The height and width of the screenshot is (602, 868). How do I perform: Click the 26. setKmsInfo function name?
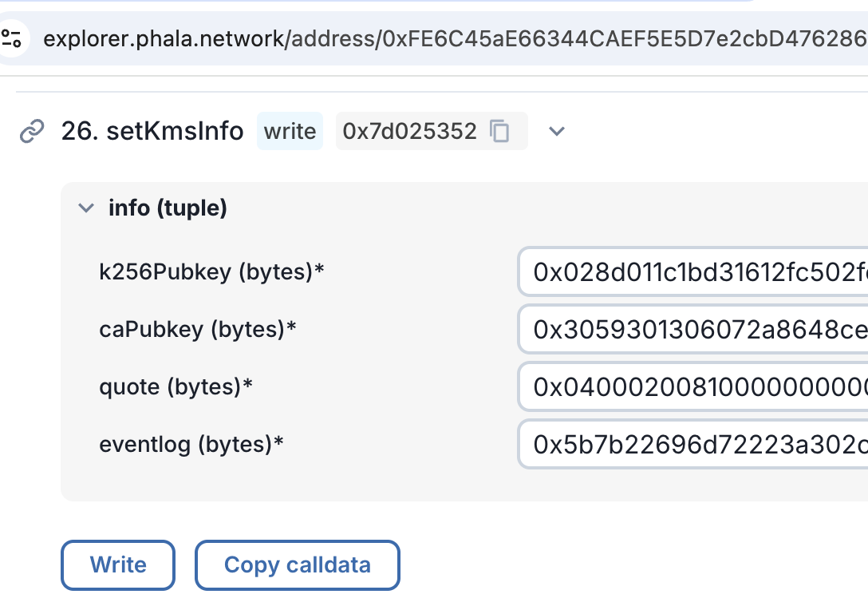[x=152, y=131]
